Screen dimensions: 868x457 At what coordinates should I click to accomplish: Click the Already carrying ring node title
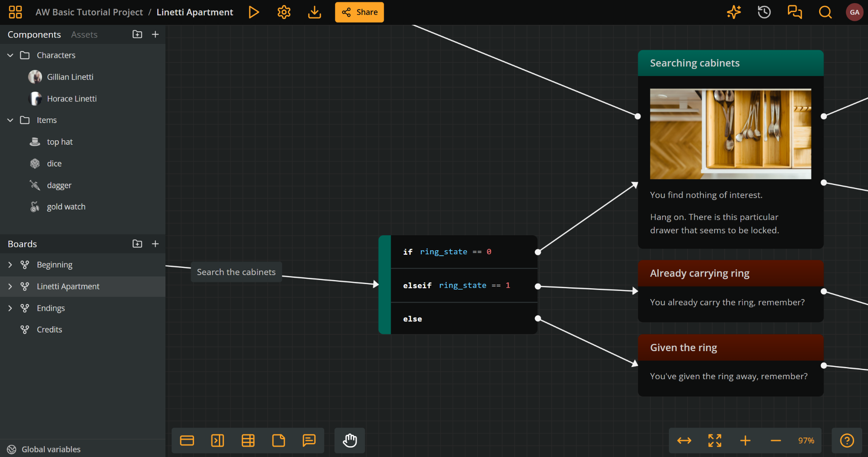(x=700, y=273)
